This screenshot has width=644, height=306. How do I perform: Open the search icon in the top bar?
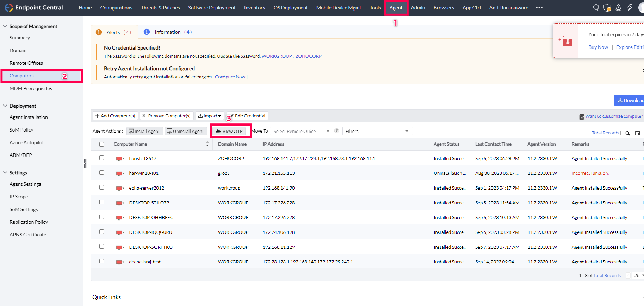pos(596,8)
